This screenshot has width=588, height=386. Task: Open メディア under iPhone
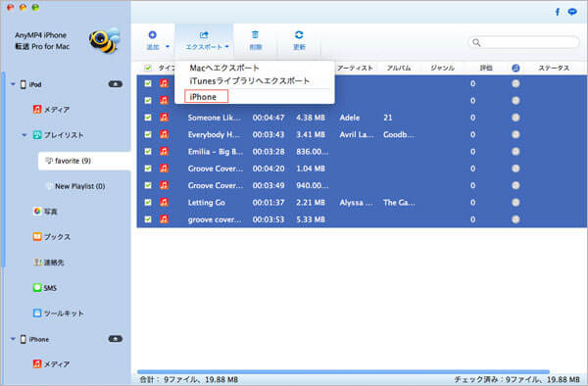[x=51, y=363]
